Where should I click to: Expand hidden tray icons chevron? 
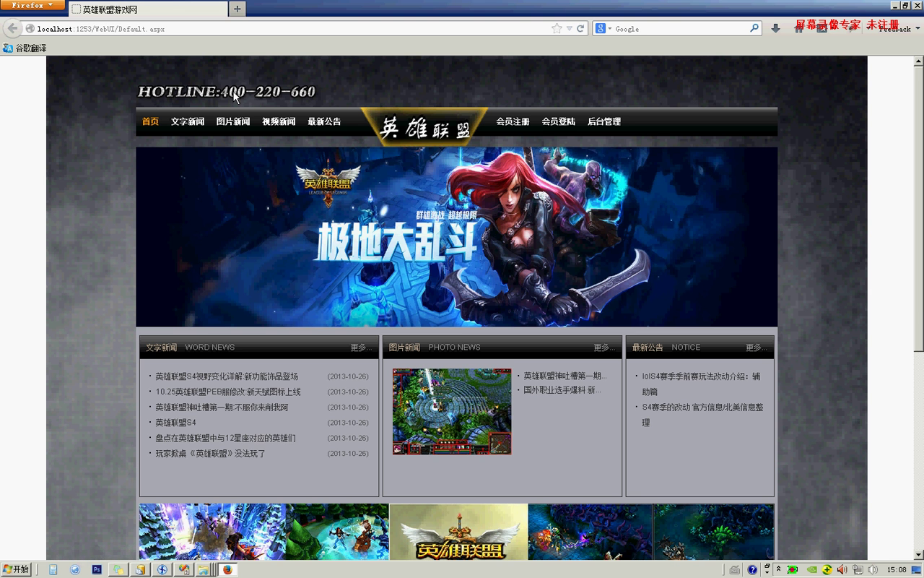(x=778, y=569)
